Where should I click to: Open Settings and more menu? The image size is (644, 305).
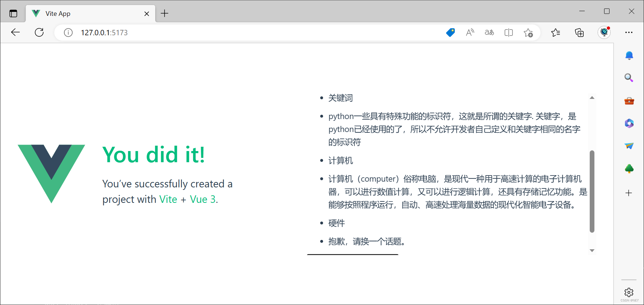(x=629, y=32)
